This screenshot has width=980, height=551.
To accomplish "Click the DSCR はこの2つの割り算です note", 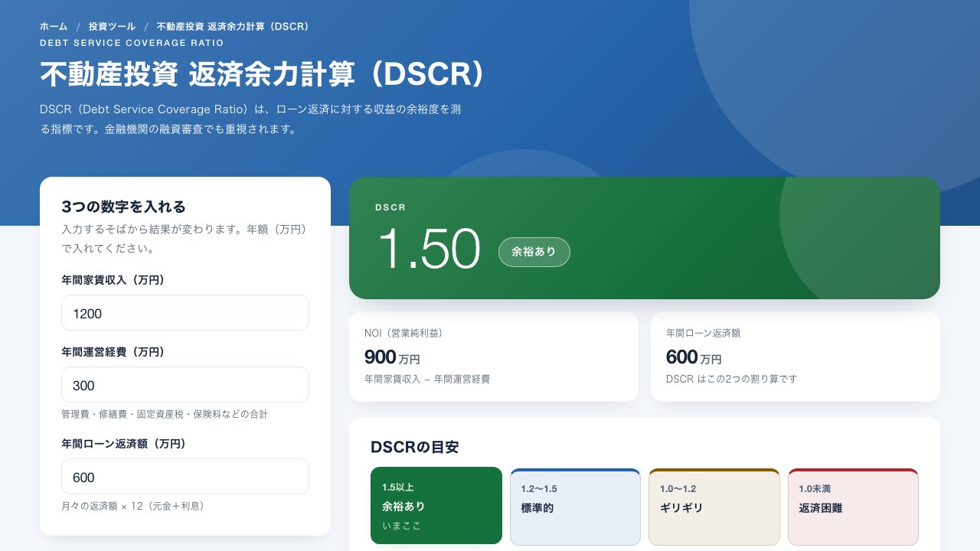I will point(732,379).
